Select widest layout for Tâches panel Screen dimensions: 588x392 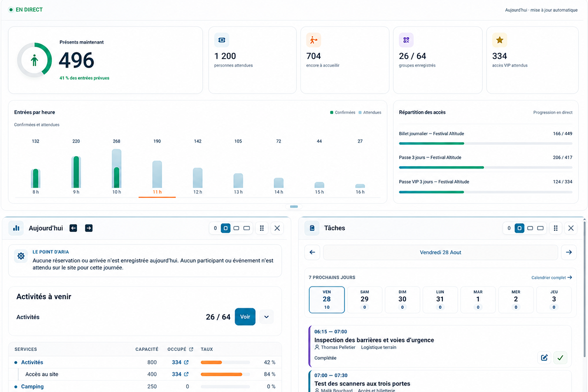[x=540, y=228]
